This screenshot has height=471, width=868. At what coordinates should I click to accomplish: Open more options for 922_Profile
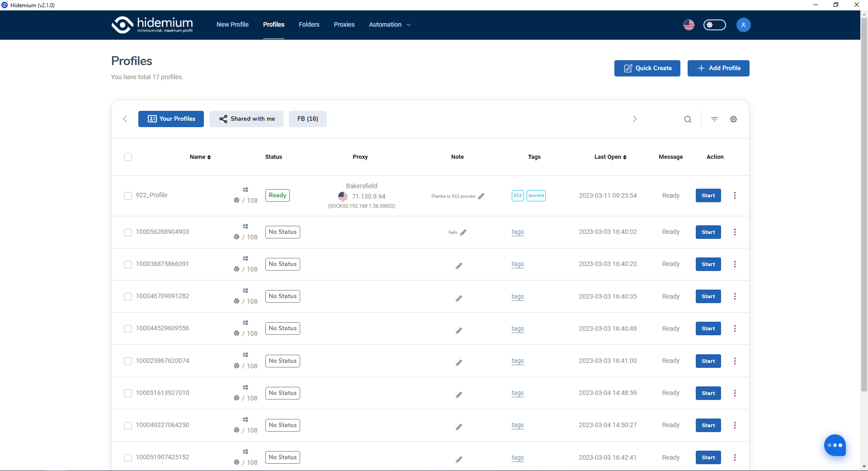(x=735, y=195)
